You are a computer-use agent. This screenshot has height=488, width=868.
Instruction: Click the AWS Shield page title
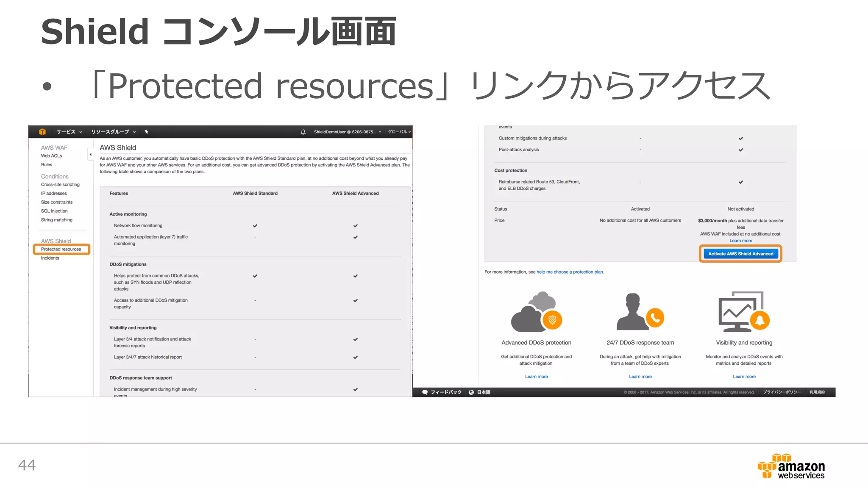point(118,148)
